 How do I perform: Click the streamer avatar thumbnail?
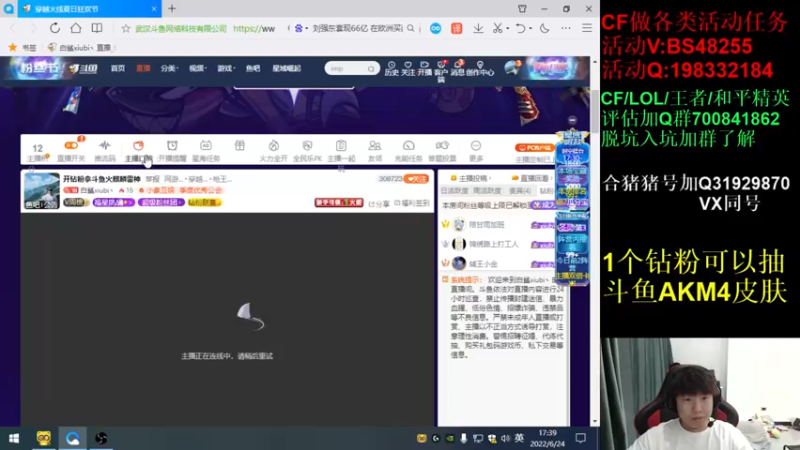click(x=41, y=191)
